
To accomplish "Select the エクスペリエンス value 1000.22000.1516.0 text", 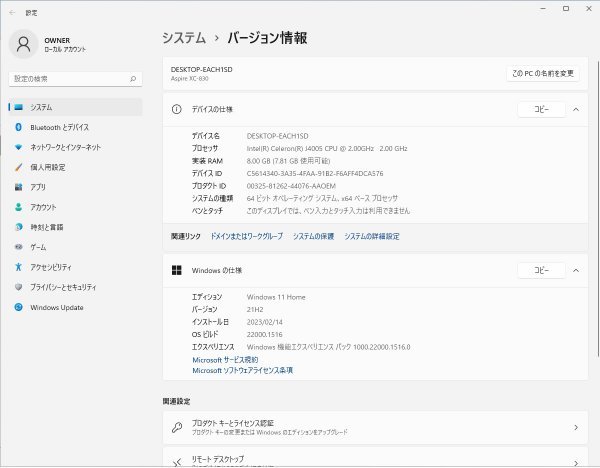I will click(328, 347).
